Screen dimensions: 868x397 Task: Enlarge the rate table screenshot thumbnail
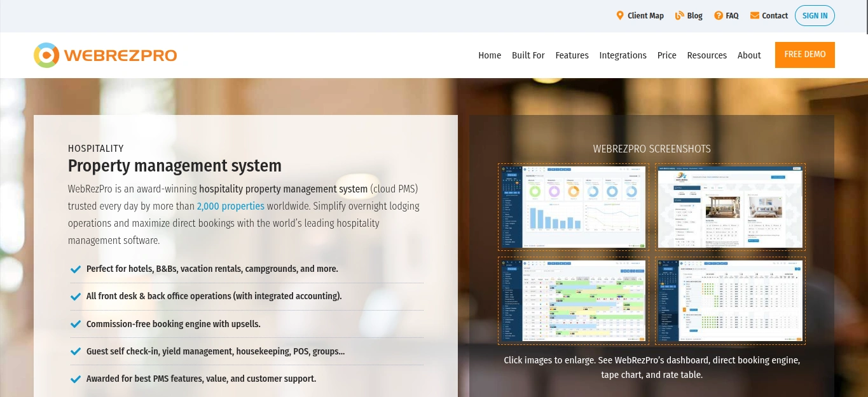731,301
